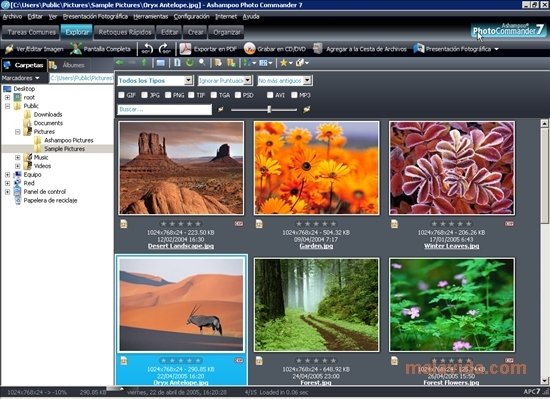Expand the Music folder node
550x399 pixels.
(x=18, y=157)
